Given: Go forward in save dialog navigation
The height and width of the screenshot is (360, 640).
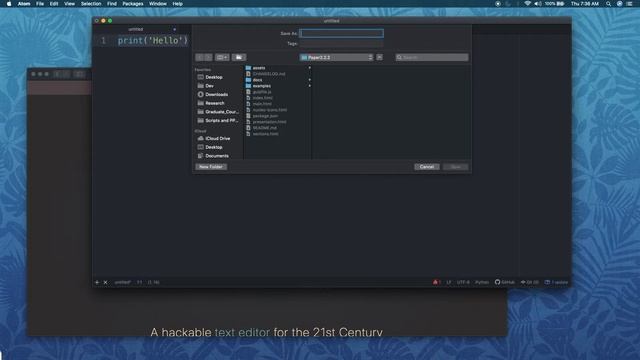Looking at the screenshot, I should 208,58.
